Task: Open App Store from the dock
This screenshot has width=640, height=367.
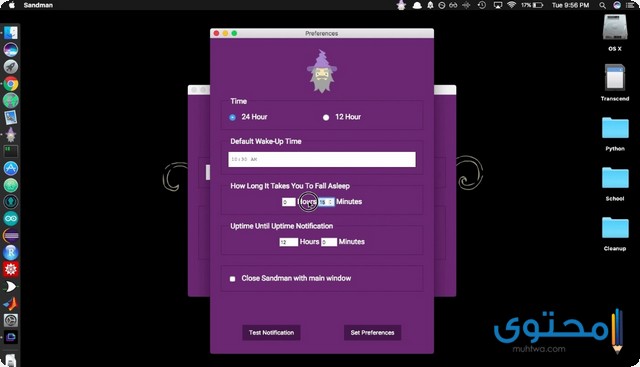Action: pos(11,168)
